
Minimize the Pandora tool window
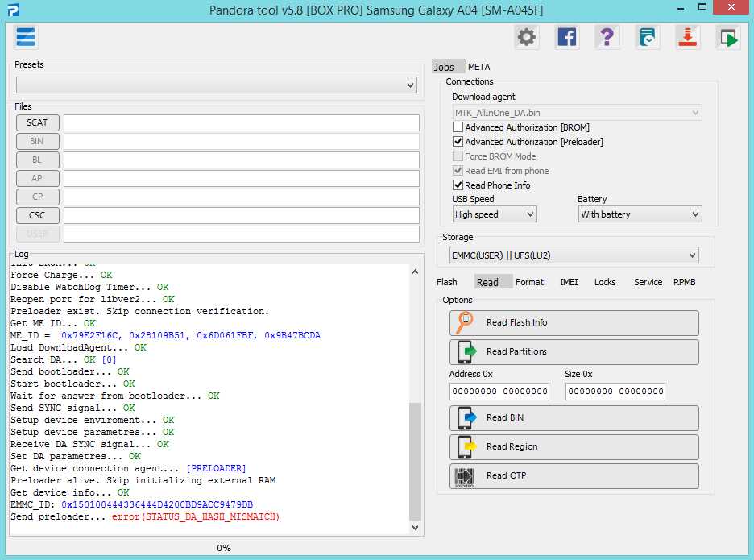pos(681,8)
